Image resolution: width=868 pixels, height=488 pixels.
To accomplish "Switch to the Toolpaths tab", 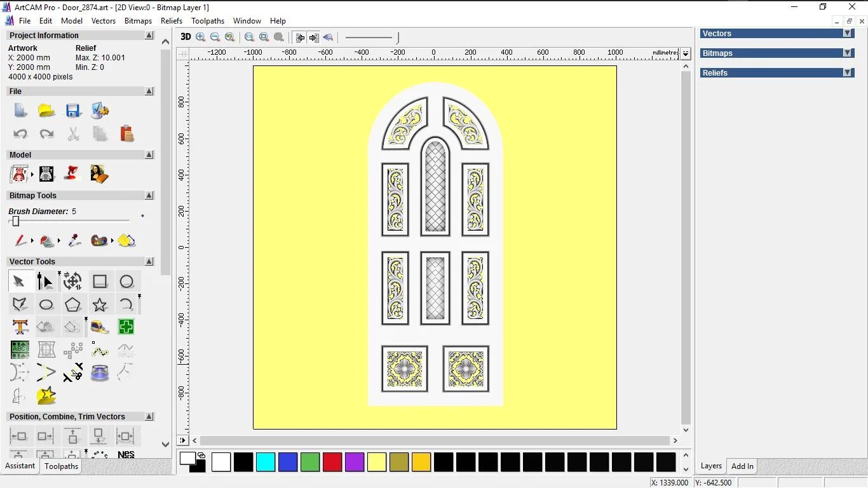I will tap(61, 466).
